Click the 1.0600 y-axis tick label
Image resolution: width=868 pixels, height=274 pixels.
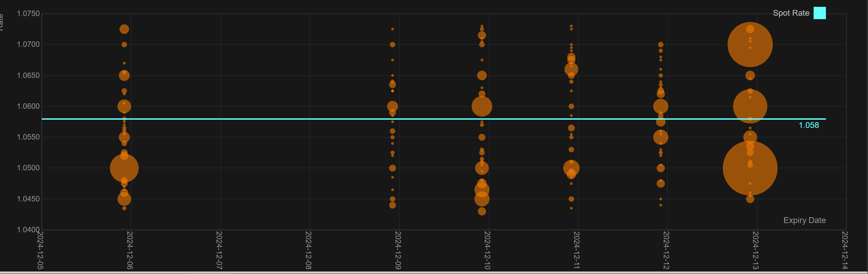(x=28, y=106)
